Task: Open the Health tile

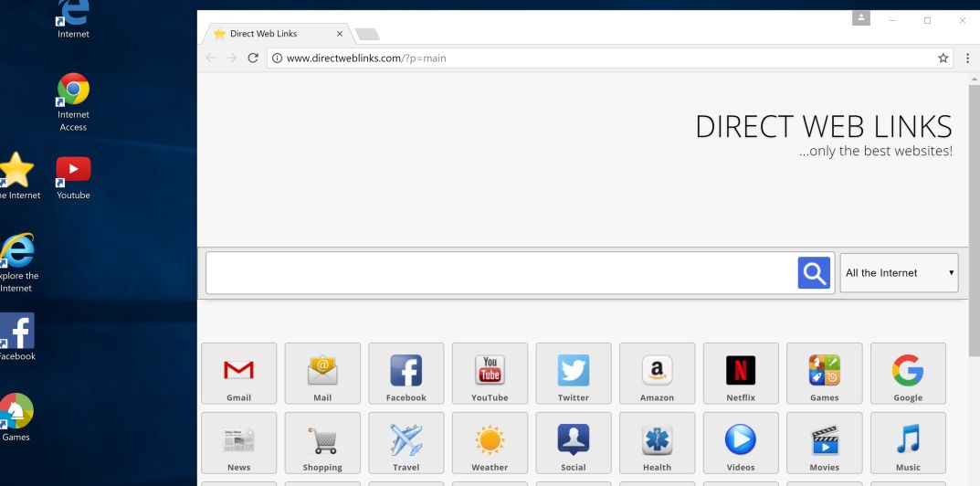Action: pos(657,443)
